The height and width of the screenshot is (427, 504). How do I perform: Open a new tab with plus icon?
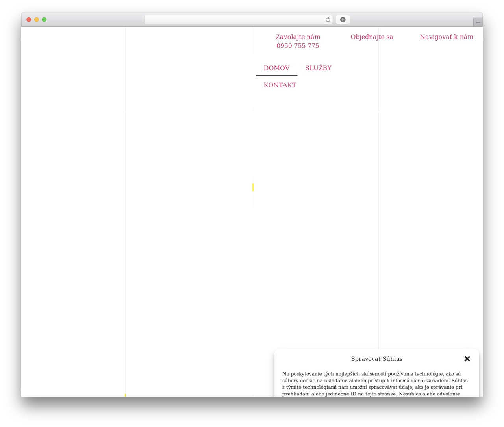[x=478, y=22]
